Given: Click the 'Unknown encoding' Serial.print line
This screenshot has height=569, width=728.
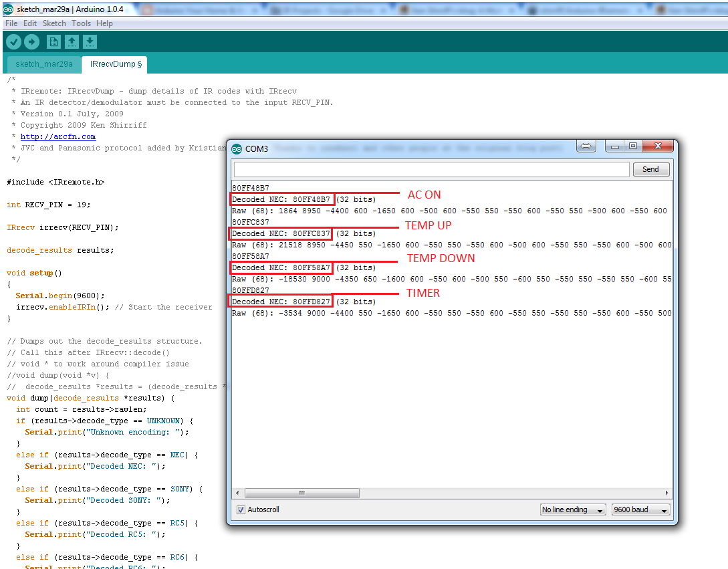Looking at the screenshot, I should pos(107,432).
